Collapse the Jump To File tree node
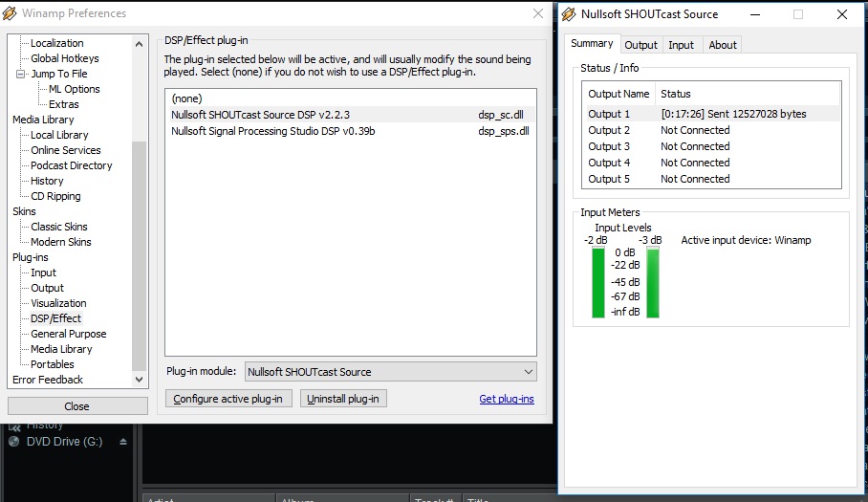 (x=20, y=74)
